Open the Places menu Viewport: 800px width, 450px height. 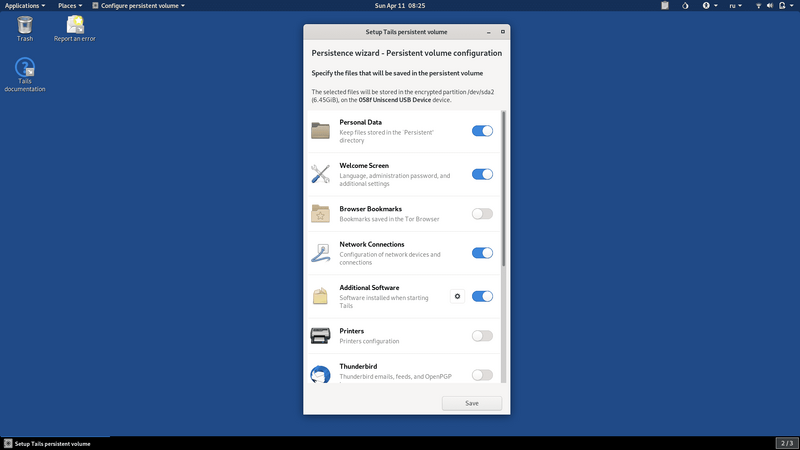click(70, 6)
